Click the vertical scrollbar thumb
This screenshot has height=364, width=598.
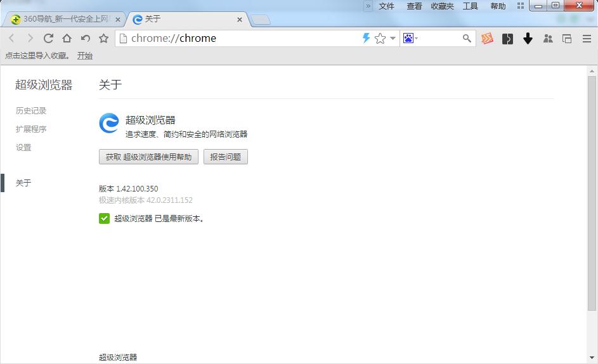(592, 193)
